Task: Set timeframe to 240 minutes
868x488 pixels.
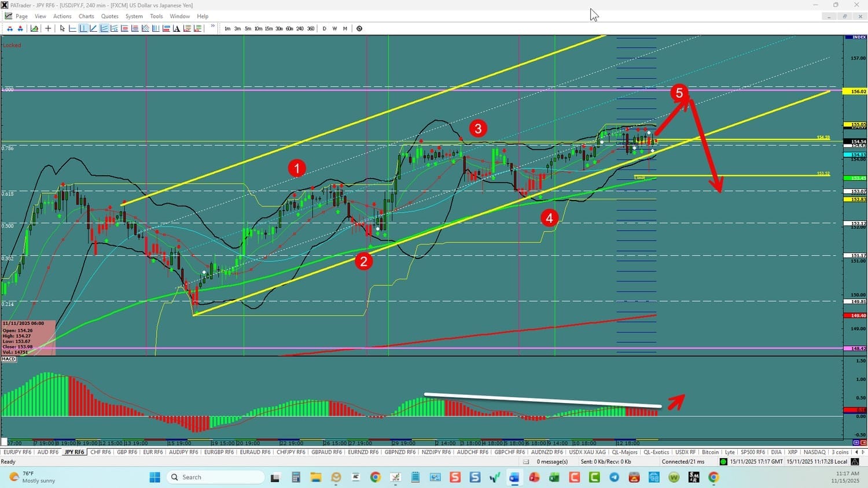Action: pyautogui.click(x=300, y=28)
